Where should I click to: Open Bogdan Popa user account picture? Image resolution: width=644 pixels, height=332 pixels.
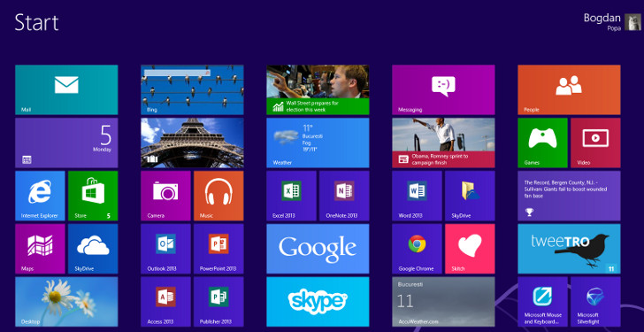tap(632, 22)
